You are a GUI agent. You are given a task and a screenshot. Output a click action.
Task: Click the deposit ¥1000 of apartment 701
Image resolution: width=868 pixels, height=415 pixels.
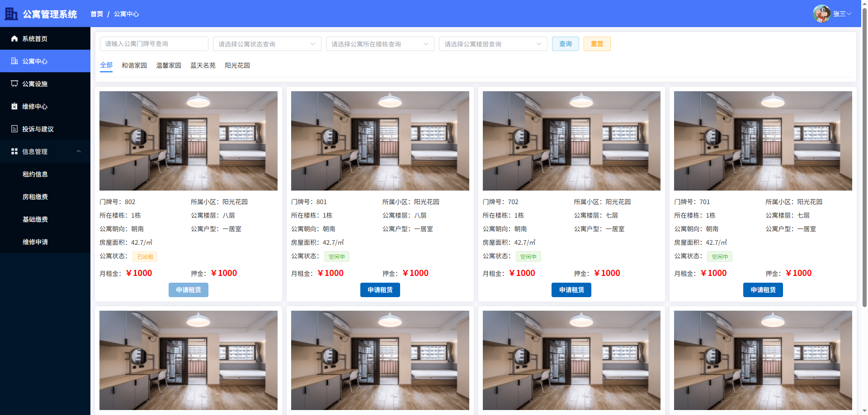click(798, 273)
